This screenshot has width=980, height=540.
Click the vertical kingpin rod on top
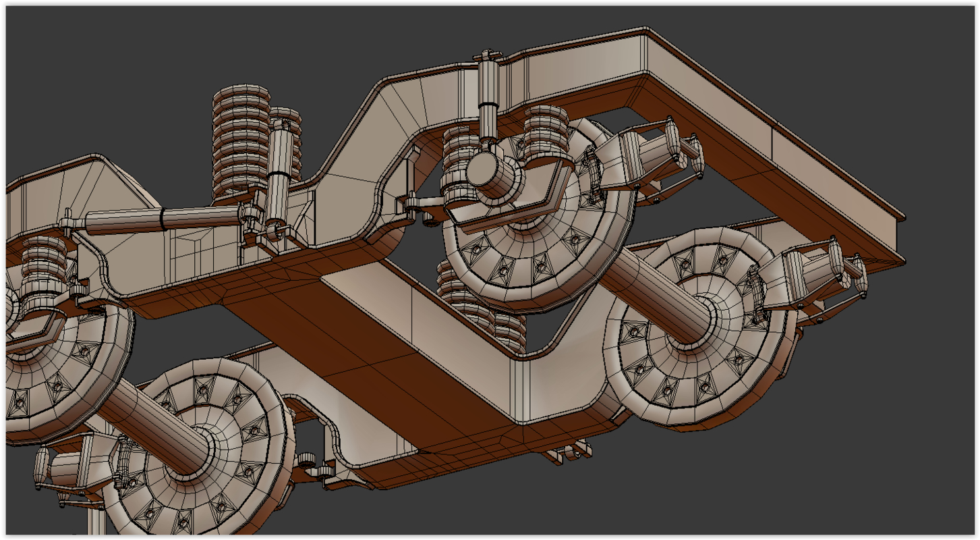(487, 88)
